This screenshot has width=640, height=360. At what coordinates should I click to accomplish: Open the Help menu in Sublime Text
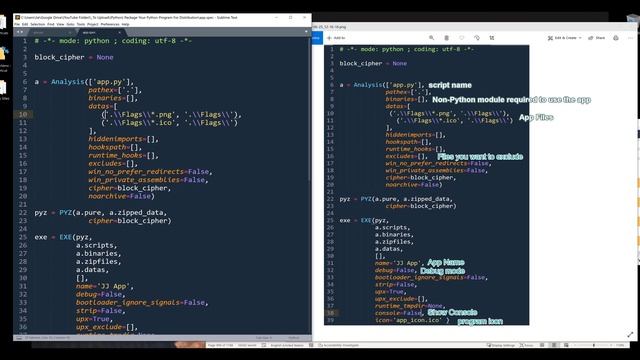[x=125, y=24]
